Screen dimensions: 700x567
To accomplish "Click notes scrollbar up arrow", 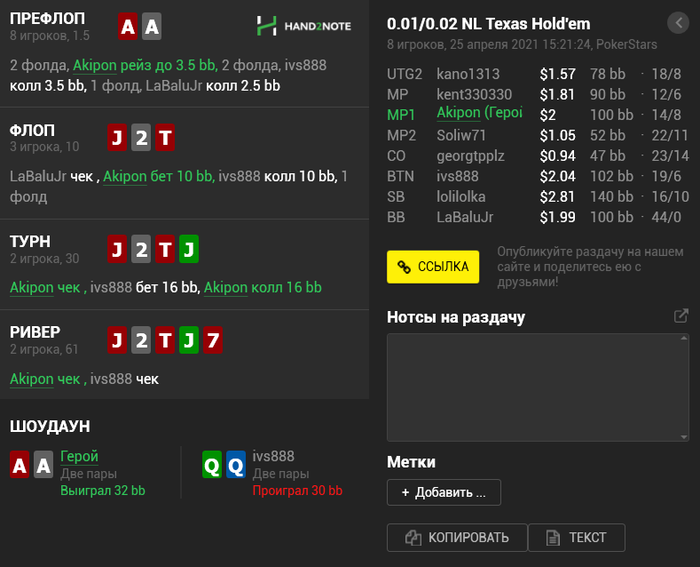I will 684,338.
